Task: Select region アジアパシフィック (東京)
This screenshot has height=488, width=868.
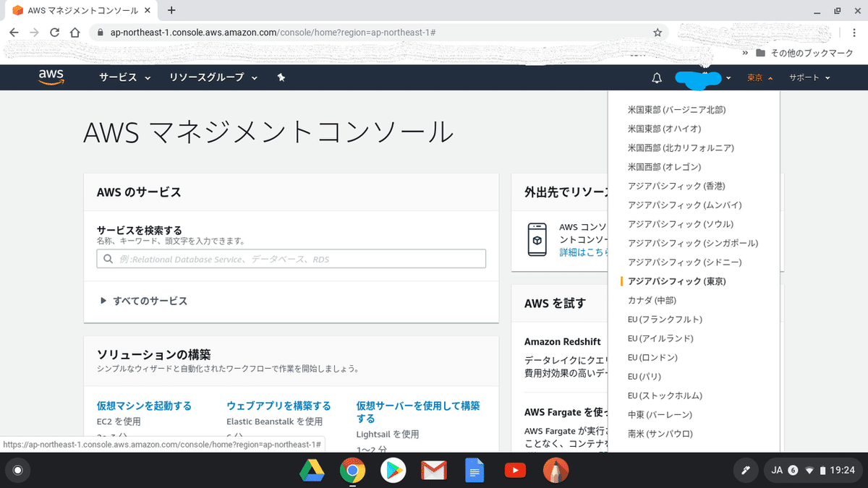Action: coord(676,281)
